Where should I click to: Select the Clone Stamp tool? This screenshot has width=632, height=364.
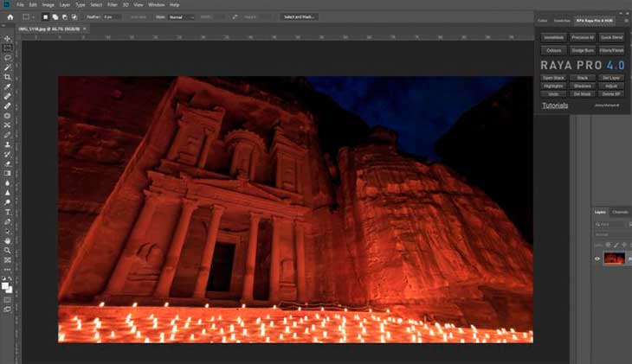tap(7, 144)
